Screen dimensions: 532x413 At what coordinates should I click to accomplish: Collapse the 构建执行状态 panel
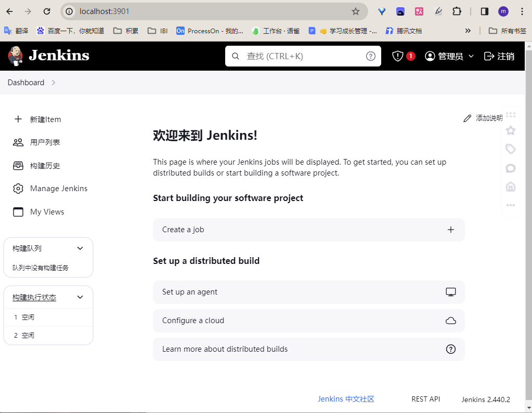(x=80, y=297)
